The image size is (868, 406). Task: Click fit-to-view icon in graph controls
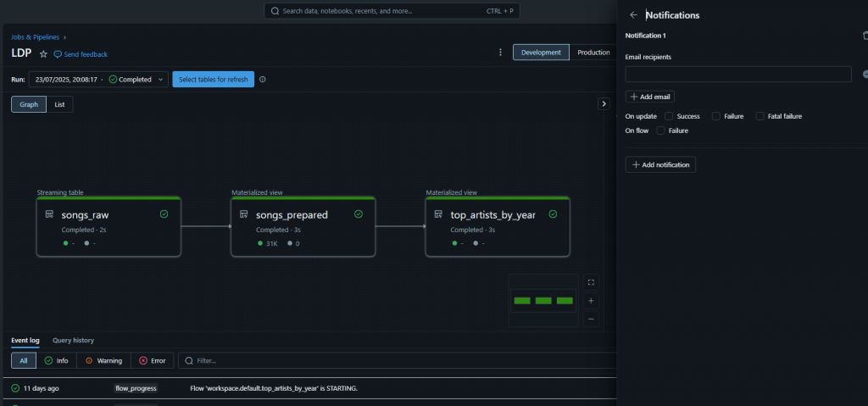(x=591, y=282)
